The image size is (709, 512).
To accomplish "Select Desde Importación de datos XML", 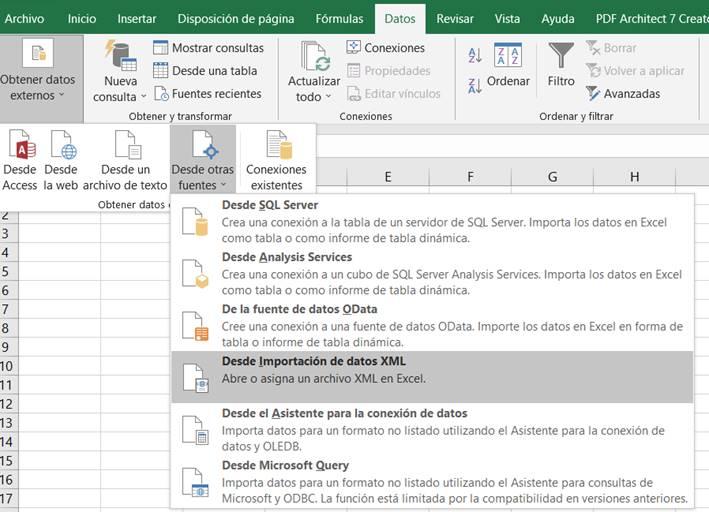I will [432, 377].
